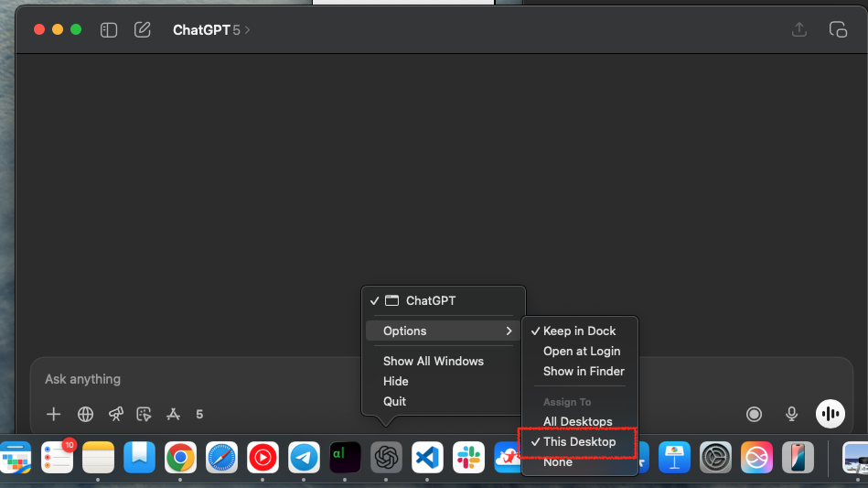The height and width of the screenshot is (488, 868).
Task: Choose Hide from the Dock menu
Action: (444, 381)
